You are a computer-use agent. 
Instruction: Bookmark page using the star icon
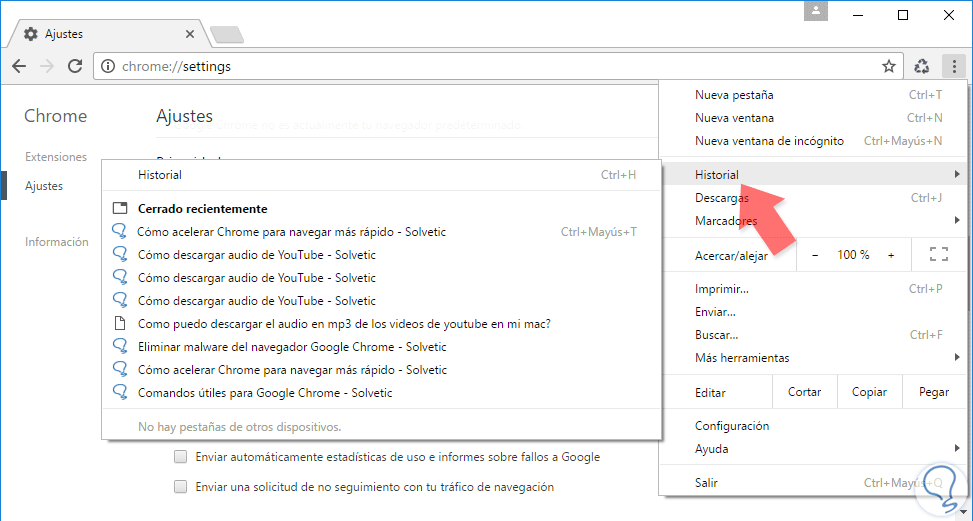[x=889, y=66]
